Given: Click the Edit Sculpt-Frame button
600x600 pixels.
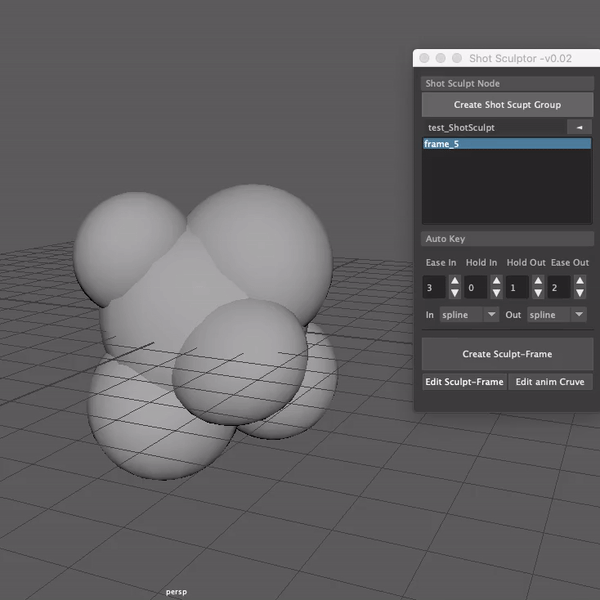Looking at the screenshot, I should (x=464, y=382).
